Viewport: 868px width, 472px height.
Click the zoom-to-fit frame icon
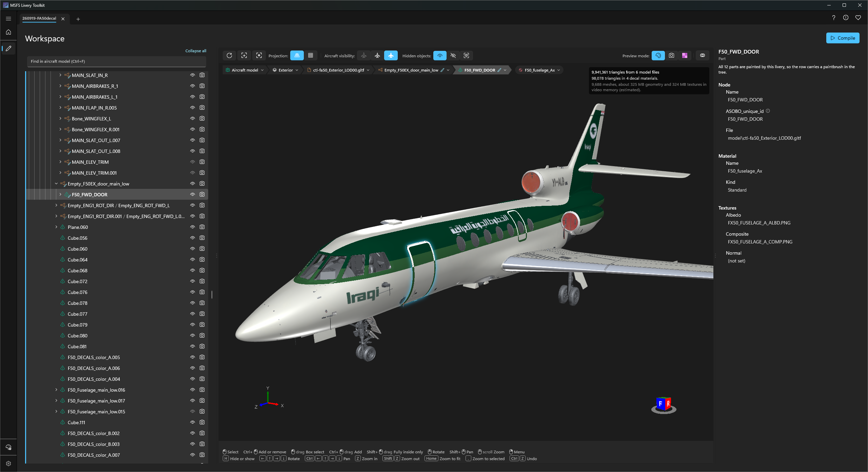[x=244, y=56]
